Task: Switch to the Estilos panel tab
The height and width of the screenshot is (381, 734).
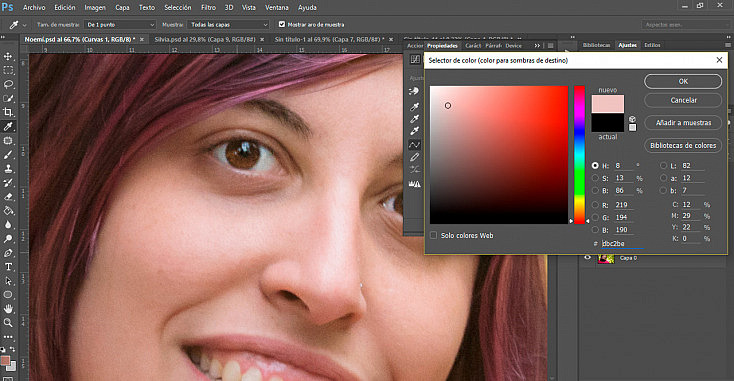Action: point(652,45)
